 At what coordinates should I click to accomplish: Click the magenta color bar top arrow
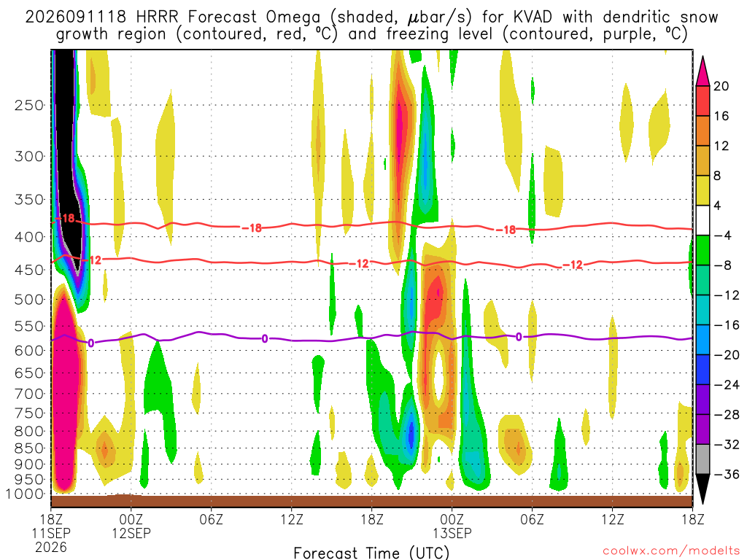[703, 71]
